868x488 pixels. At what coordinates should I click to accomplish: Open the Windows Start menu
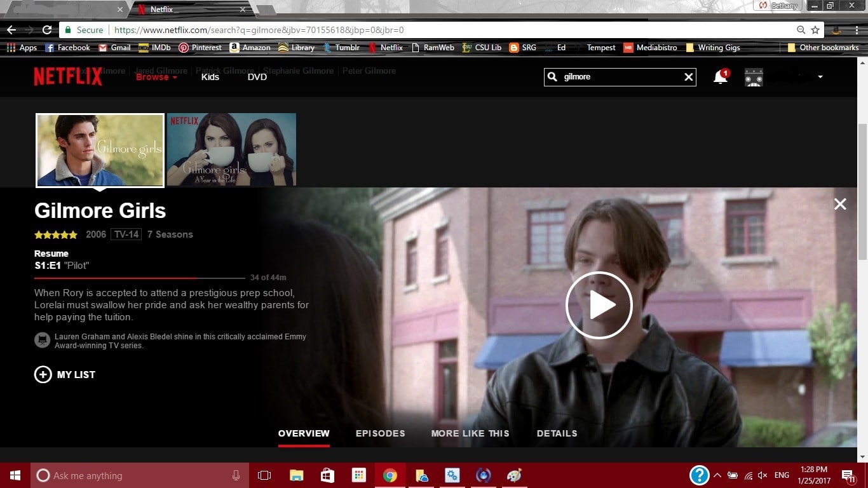(x=15, y=475)
